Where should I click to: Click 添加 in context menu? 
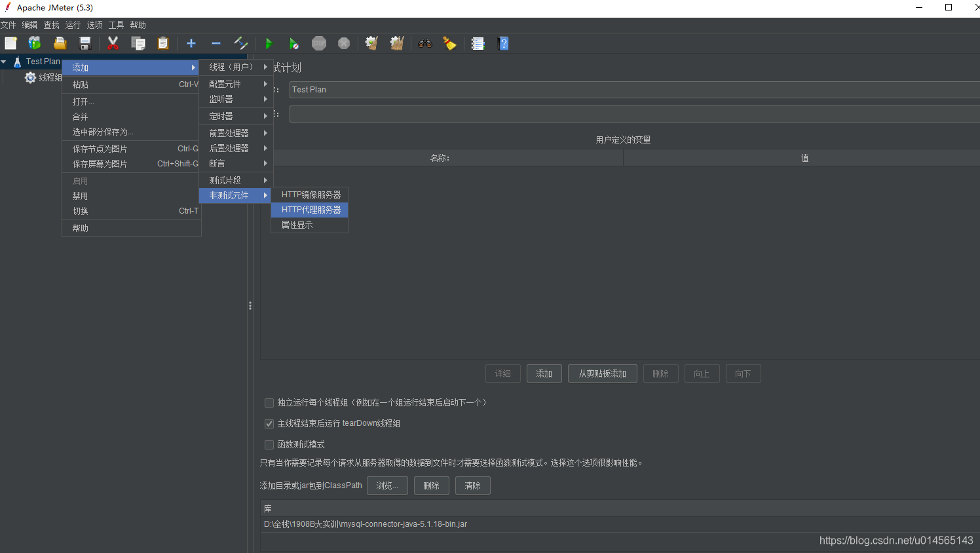(131, 67)
